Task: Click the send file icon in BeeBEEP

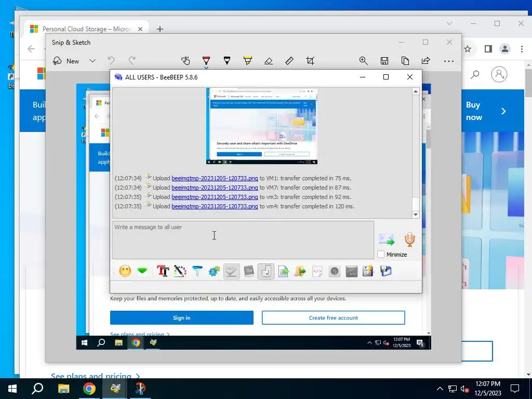Action: pyautogui.click(x=283, y=271)
